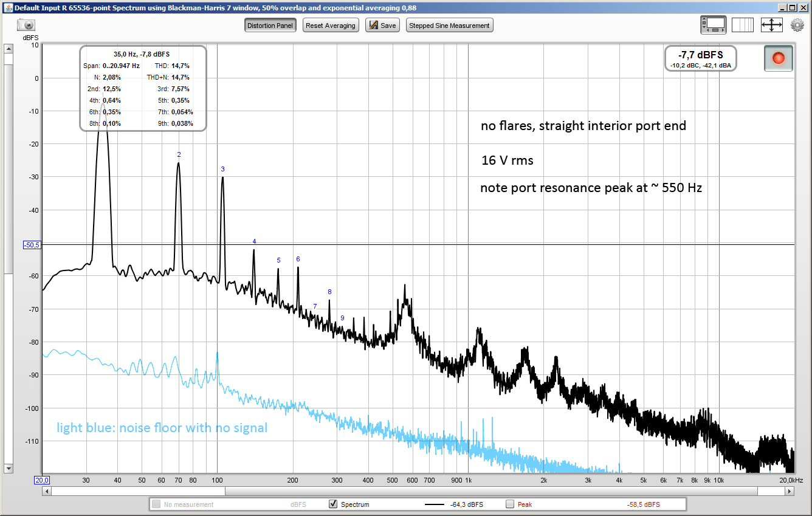This screenshot has height=516, width=812.
Task: Click the Spectrum -64,3 dBFS value
Action: (467, 504)
